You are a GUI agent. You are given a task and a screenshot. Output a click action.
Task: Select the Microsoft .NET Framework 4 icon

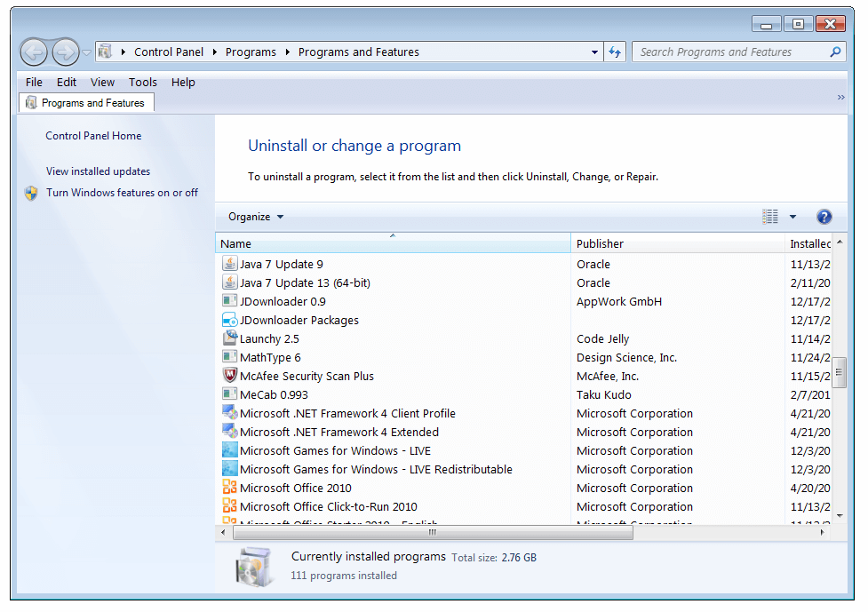[229, 413]
